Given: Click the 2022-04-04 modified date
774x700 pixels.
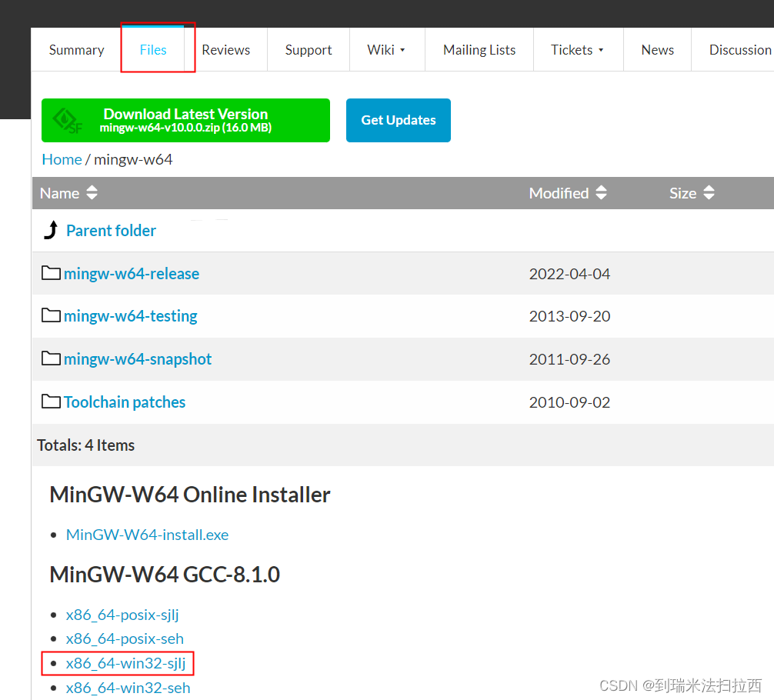Looking at the screenshot, I should (x=569, y=274).
